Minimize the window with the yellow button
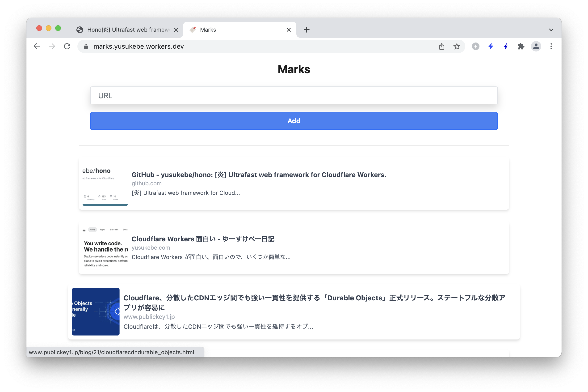The image size is (588, 392). pyautogui.click(x=49, y=28)
